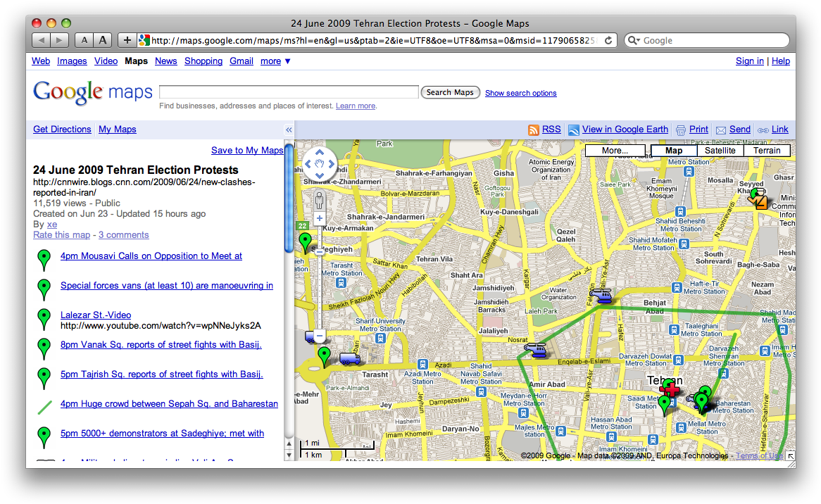Switch to Satellite view
This screenshot has width=821, height=504.
coord(720,150)
